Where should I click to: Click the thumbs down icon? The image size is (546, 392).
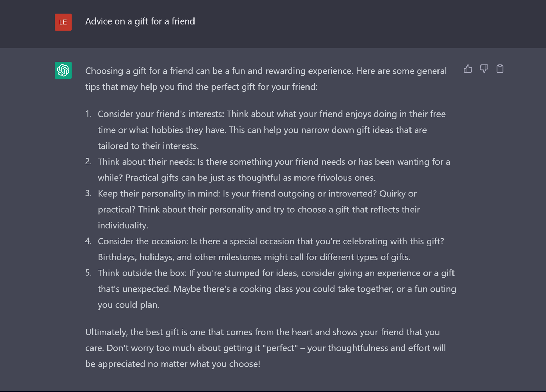(484, 69)
